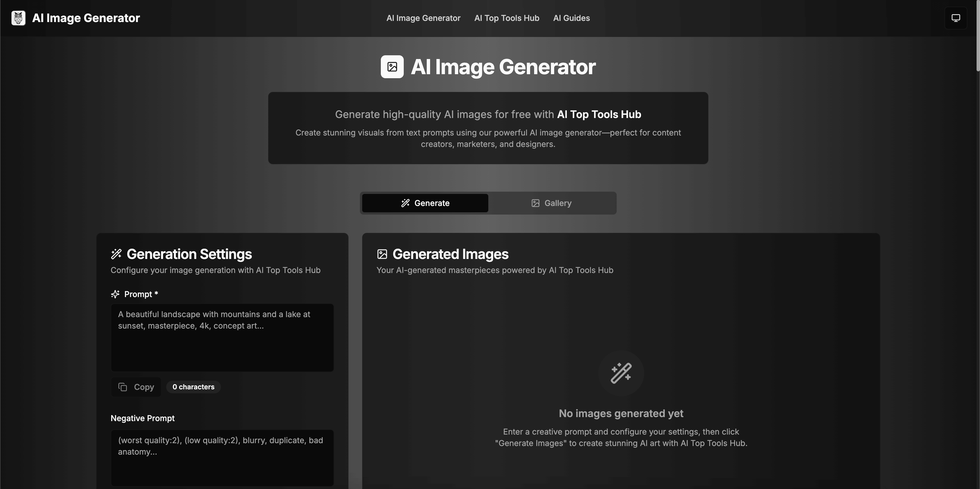Click the wand icon beside Generation Settings
The height and width of the screenshot is (489, 980).
(x=116, y=254)
